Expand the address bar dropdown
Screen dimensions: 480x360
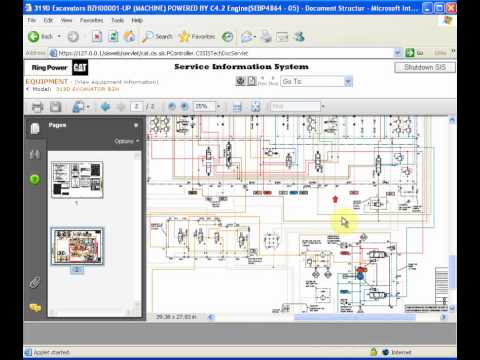tap(397, 53)
